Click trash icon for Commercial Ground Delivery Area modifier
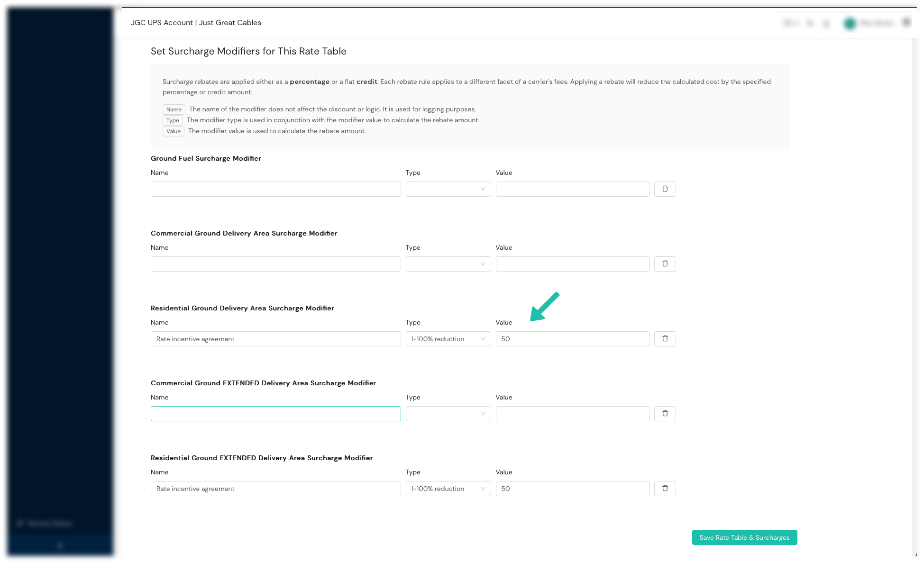 pyautogui.click(x=665, y=264)
